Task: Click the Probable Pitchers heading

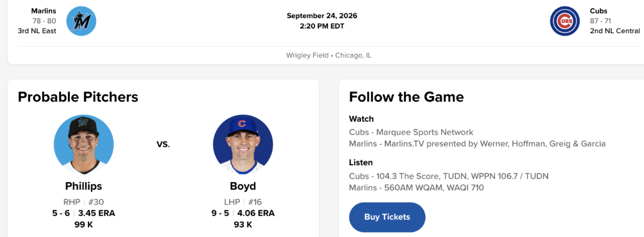Action: (78, 97)
